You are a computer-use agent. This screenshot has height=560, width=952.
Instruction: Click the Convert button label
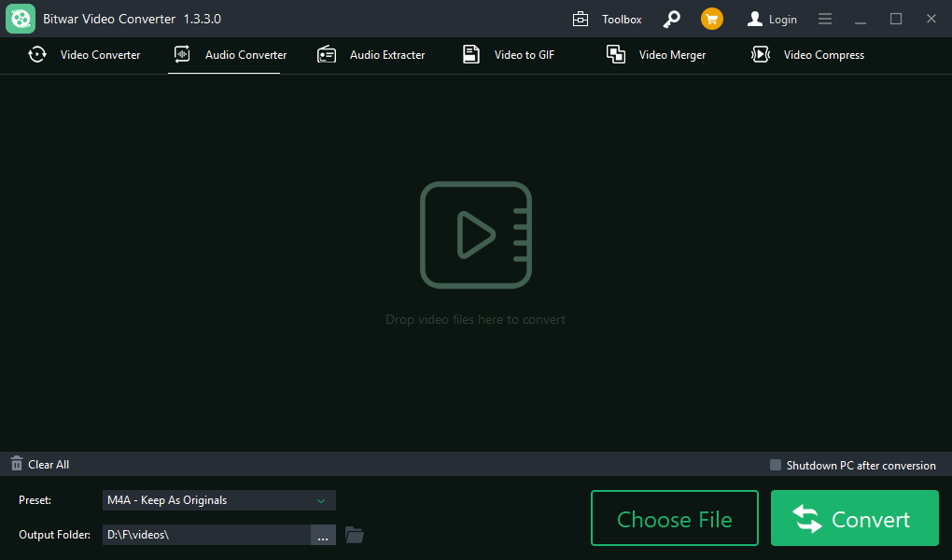click(x=871, y=519)
